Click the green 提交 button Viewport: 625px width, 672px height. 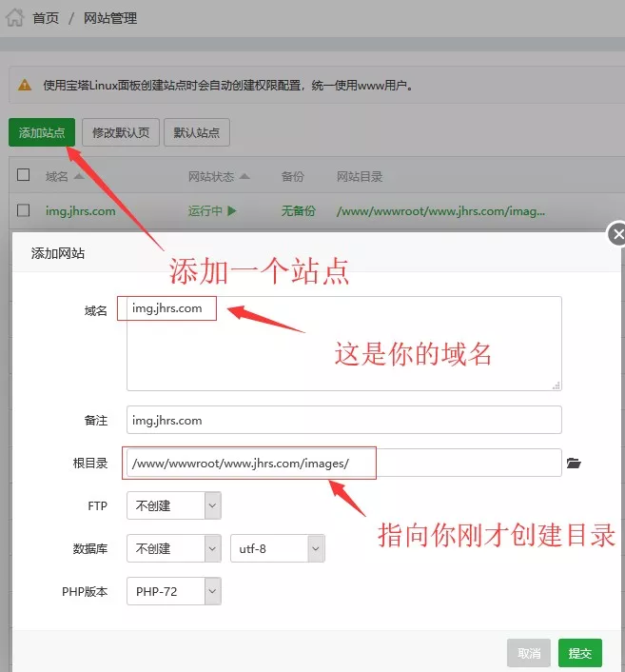coord(580,653)
